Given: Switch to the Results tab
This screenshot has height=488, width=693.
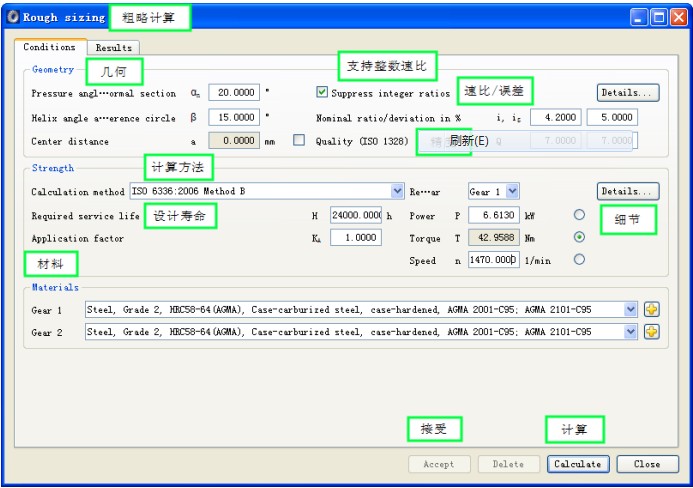Looking at the screenshot, I should click(113, 48).
